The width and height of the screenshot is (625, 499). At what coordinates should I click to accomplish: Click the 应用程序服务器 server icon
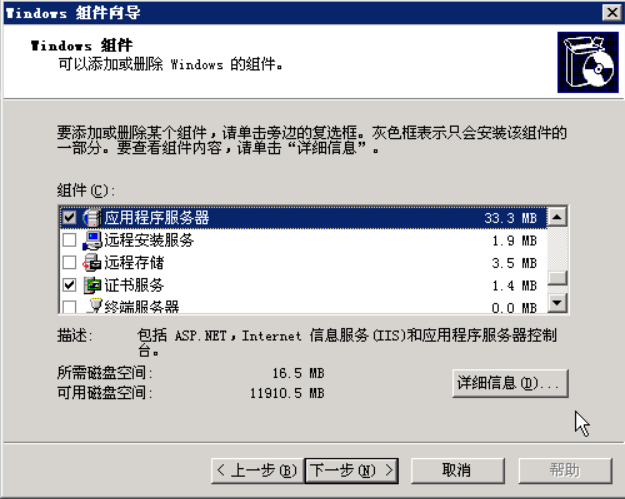click(92, 218)
